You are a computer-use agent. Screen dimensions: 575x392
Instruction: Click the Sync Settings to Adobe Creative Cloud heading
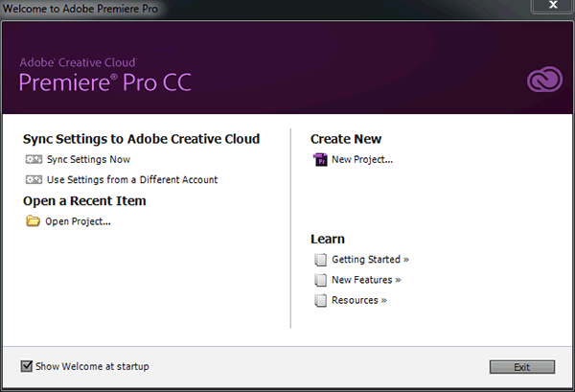(x=141, y=139)
